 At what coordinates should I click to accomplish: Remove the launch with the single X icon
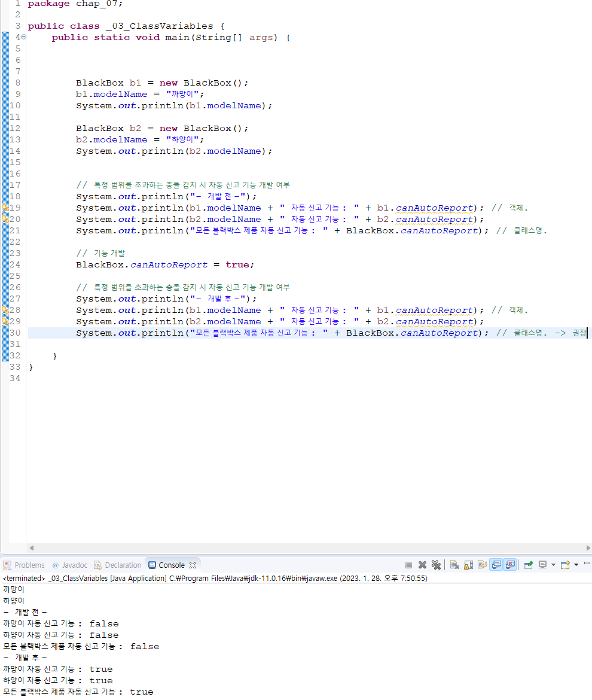tap(422, 565)
